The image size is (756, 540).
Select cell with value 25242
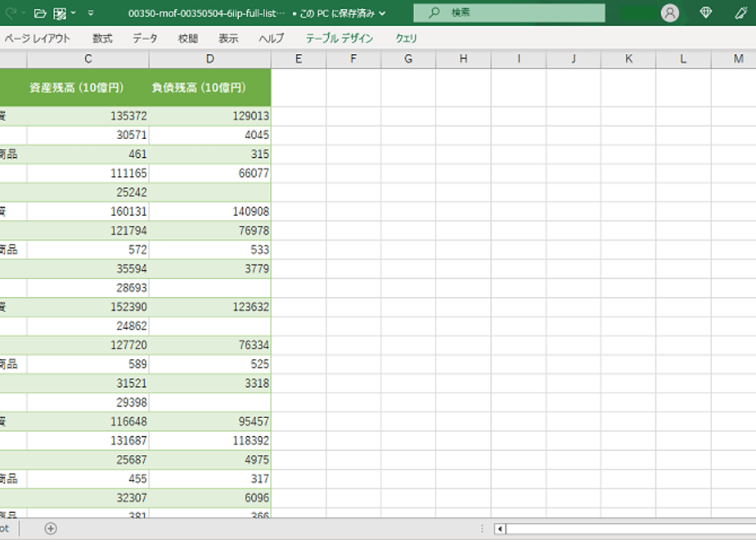(88, 192)
